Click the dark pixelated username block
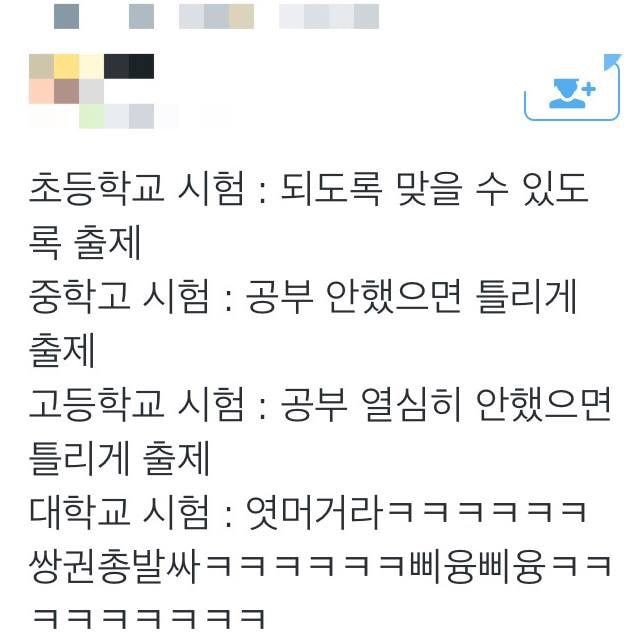 tap(129, 66)
